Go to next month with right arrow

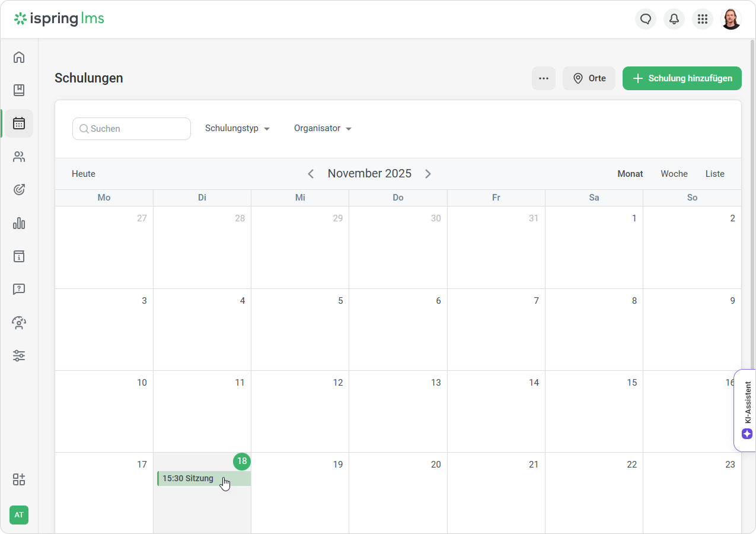[428, 174]
